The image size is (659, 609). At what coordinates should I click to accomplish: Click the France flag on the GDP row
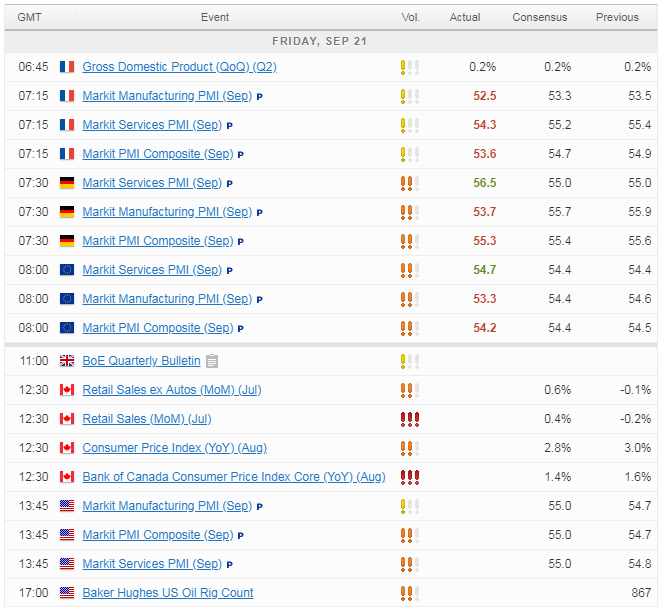pyautogui.click(x=67, y=67)
